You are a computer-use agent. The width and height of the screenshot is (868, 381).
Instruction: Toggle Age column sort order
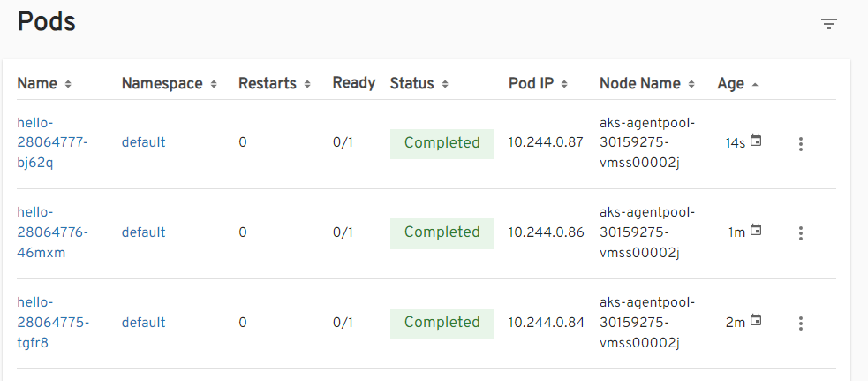pyautogui.click(x=738, y=84)
